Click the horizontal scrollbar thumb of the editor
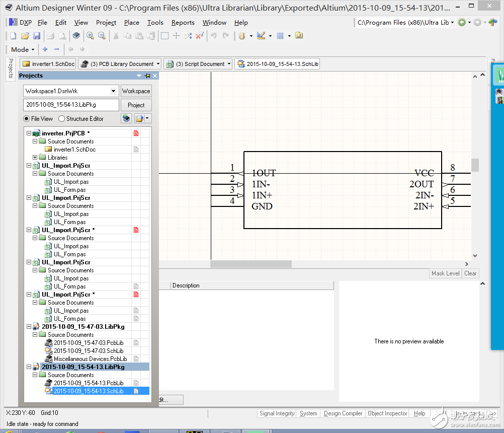 (250, 264)
